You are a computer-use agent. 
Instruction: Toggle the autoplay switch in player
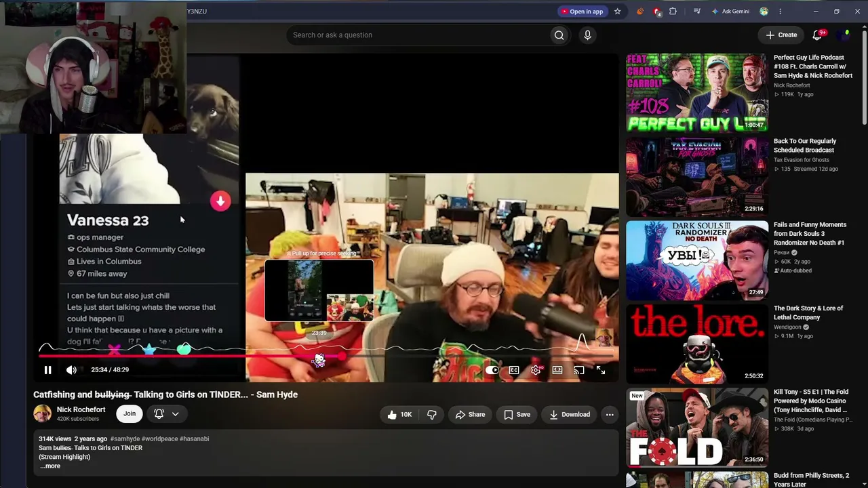[492, 370]
